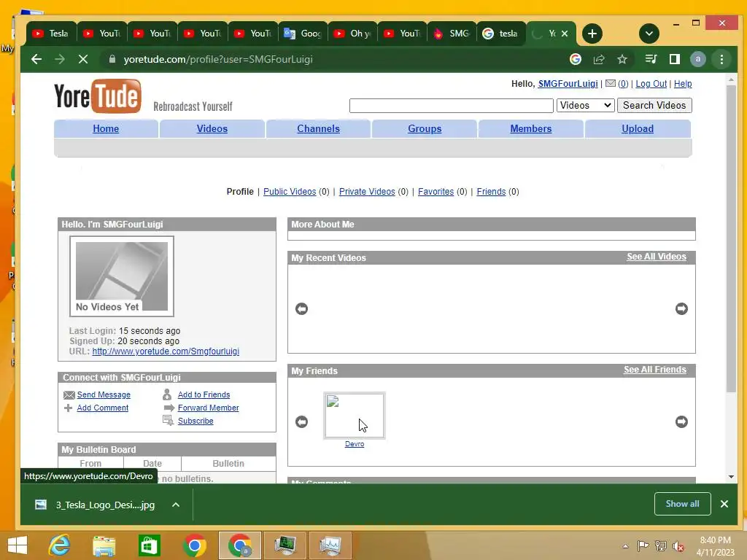The height and width of the screenshot is (560, 747).
Task: Open Internet Explorer from taskbar
Action: point(59,545)
